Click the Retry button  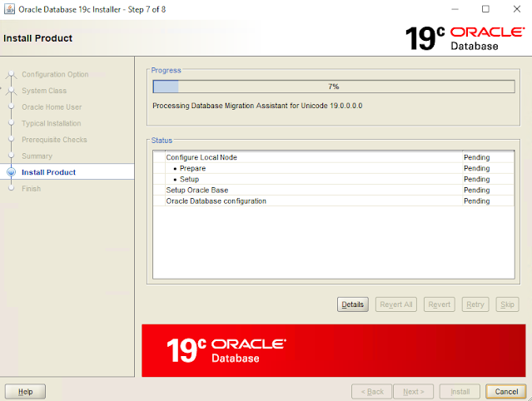point(475,304)
